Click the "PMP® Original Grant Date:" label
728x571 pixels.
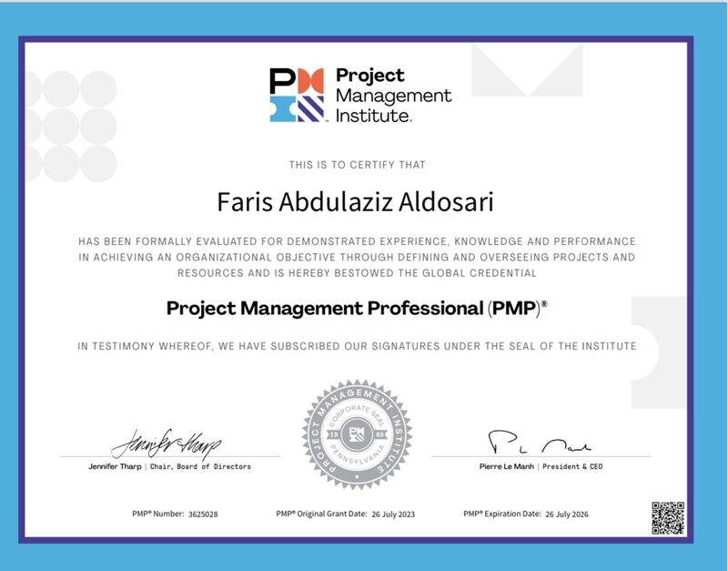click(321, 514)
